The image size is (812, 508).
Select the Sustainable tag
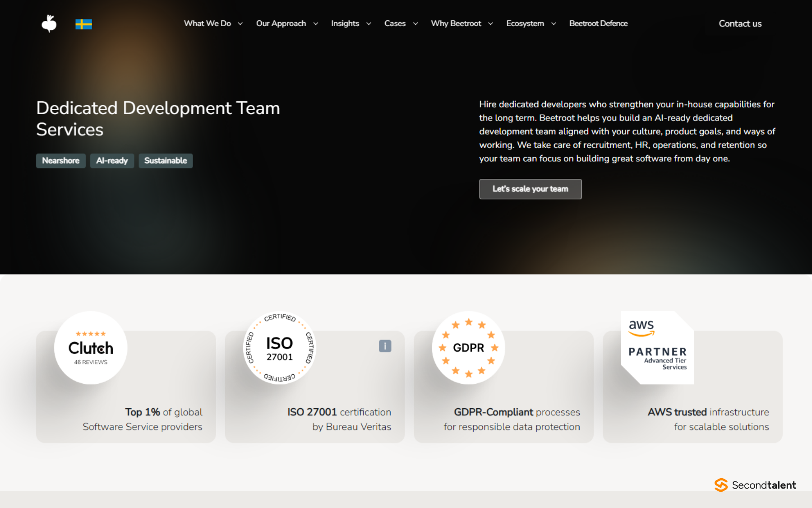pos(166,161)
